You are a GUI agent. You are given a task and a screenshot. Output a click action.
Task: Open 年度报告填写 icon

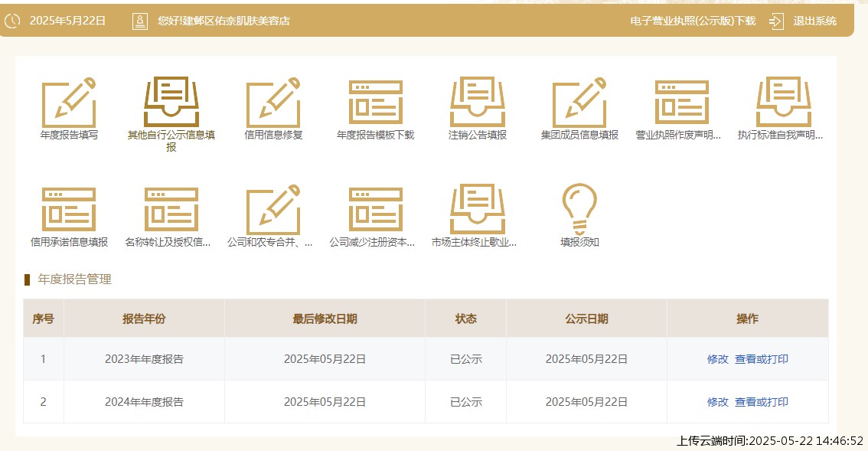[69, 103]
